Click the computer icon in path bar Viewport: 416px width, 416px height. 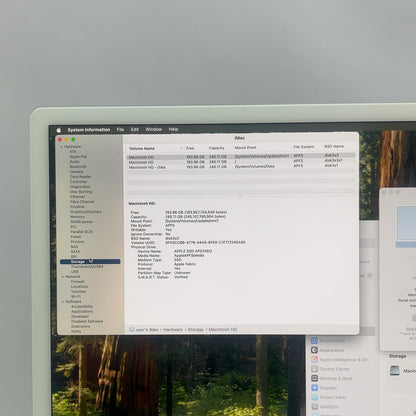point(132,330)
